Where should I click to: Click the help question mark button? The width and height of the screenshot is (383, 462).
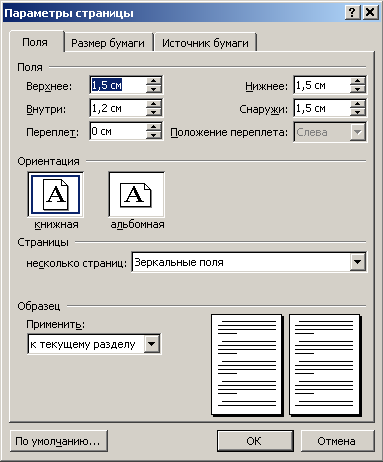click(x=352, y=13)
